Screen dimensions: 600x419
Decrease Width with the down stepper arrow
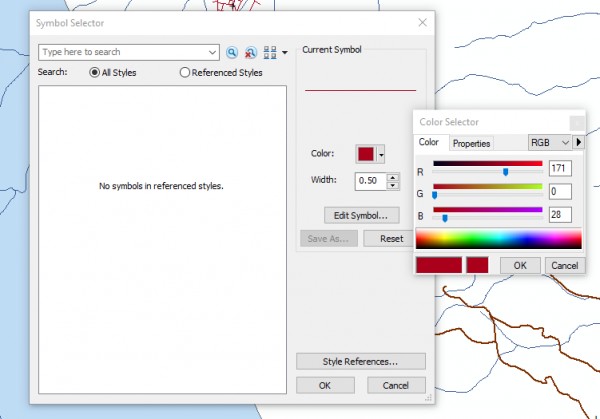click(393, 186)
